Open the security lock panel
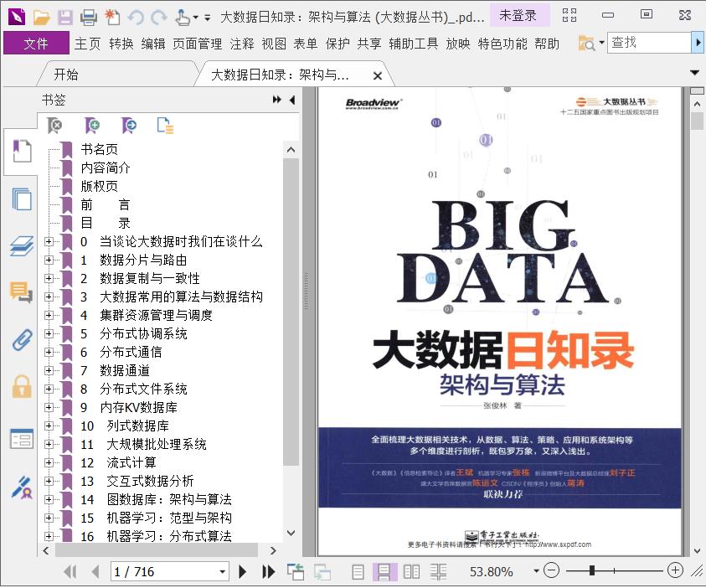This screenshot has height=588, width=706. 22,386
